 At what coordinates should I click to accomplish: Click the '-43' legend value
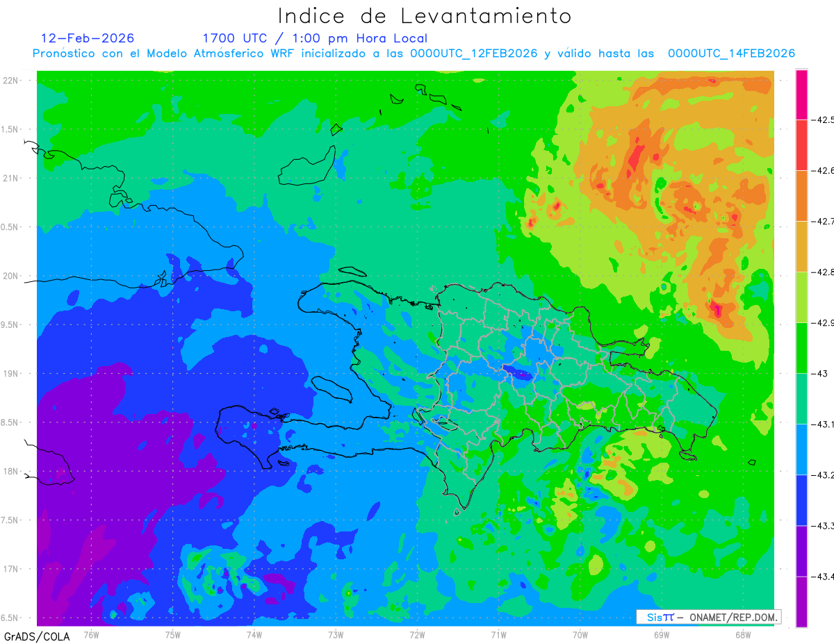pyautogui.click(x=819, y=374)
